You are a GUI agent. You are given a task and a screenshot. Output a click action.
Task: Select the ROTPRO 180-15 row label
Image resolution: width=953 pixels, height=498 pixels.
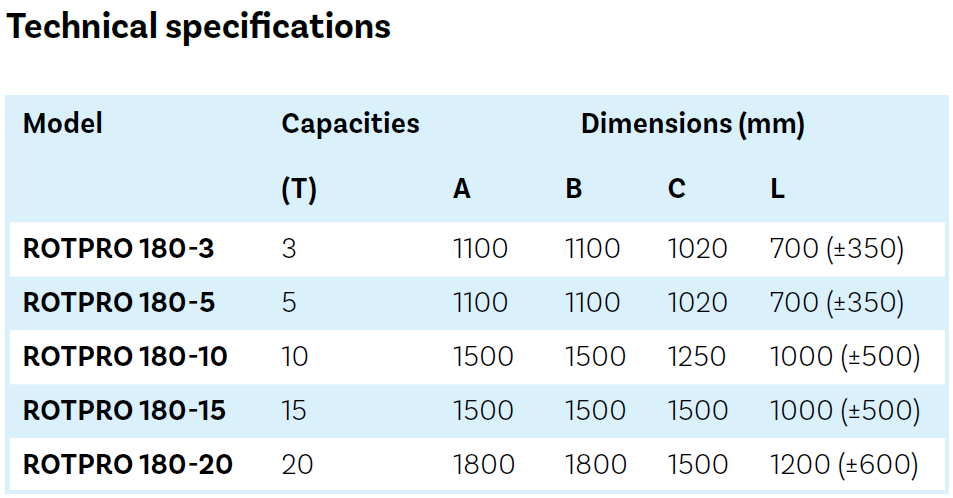[x=125, y=411]
